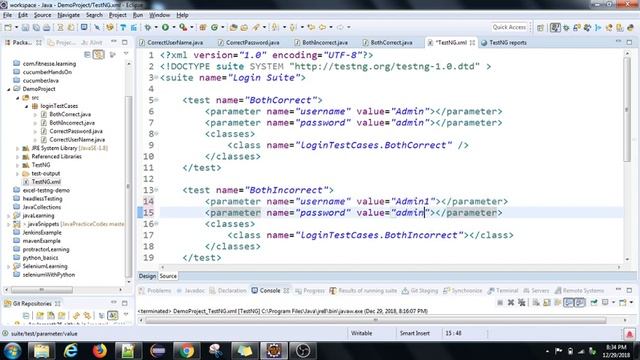Click the New Java Class green C icon
This screenshot has width=640, height=360.
tap(214, 27)
